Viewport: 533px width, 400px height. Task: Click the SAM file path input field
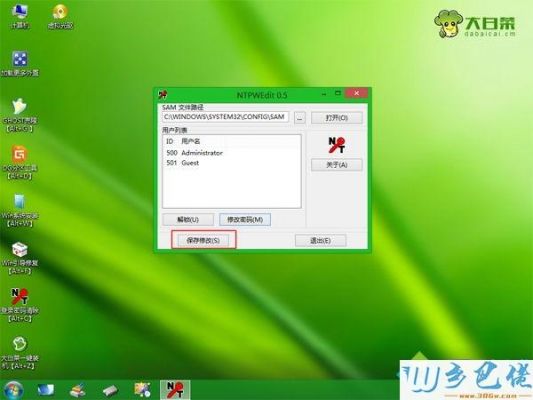[226, 117]
